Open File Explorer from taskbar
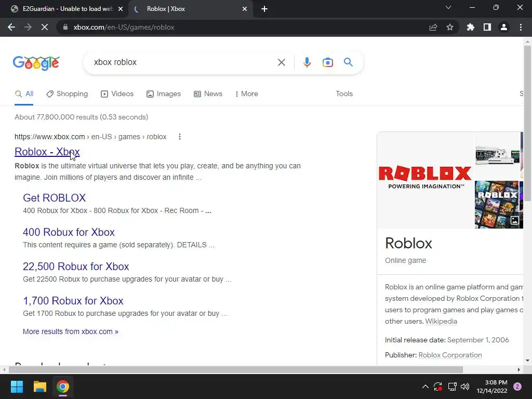The image size is (532, 399). pyautogui.click(x=39, y=387)
